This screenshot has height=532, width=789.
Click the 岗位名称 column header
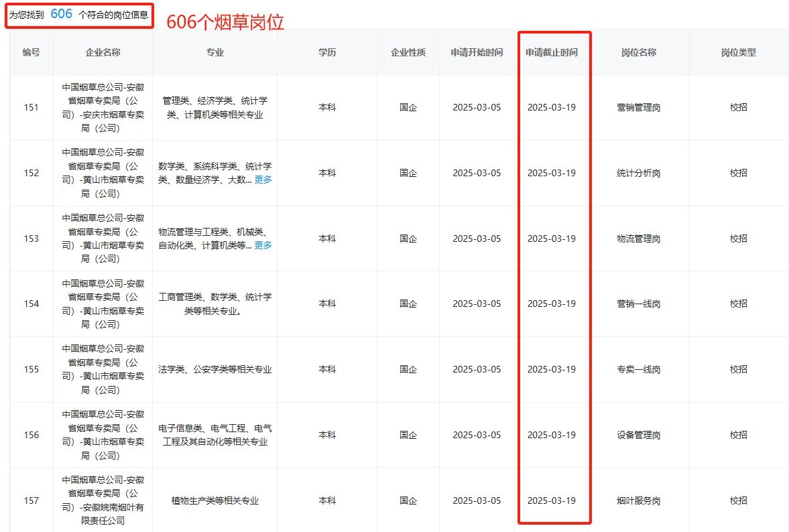(x=639, y=52)
